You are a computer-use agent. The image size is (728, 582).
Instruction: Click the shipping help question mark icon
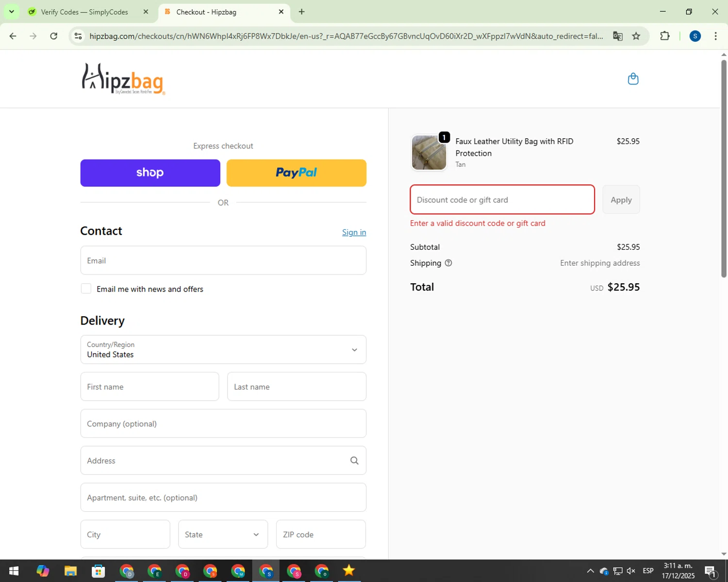point(448,263)
